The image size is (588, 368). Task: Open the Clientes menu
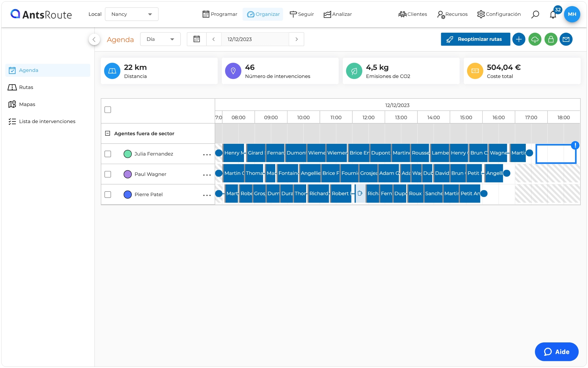coord(412,14)
